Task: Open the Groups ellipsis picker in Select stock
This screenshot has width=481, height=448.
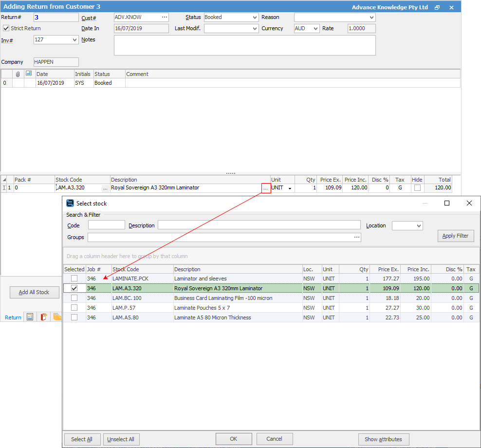Action: click(357, 238)
